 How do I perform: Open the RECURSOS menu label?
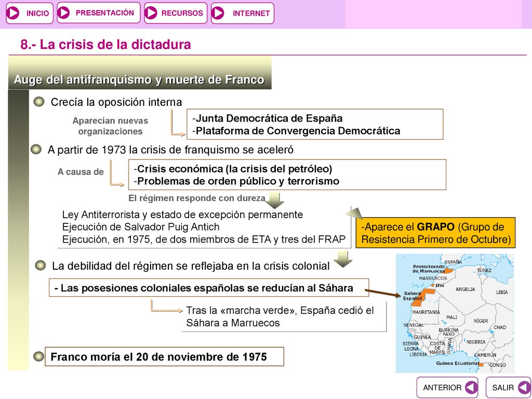click(x=182, y=13)
